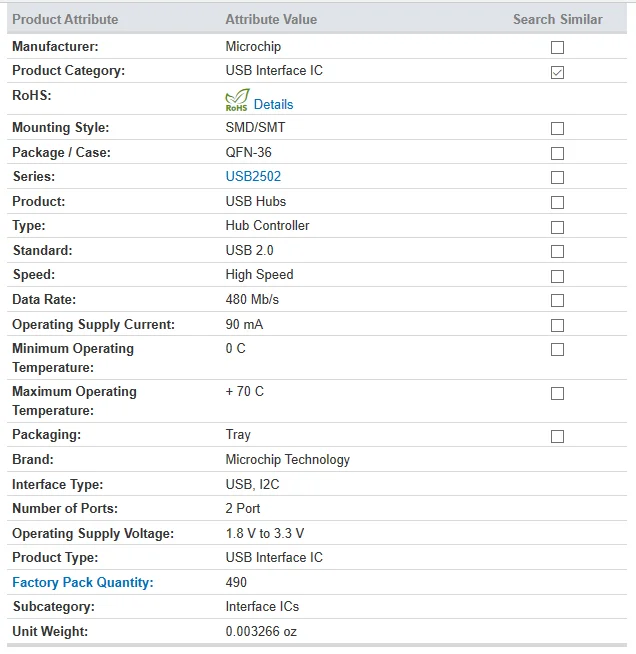Click the SMD/SMT value text
This screenshot has height=654, width=636.
point(255,127)
